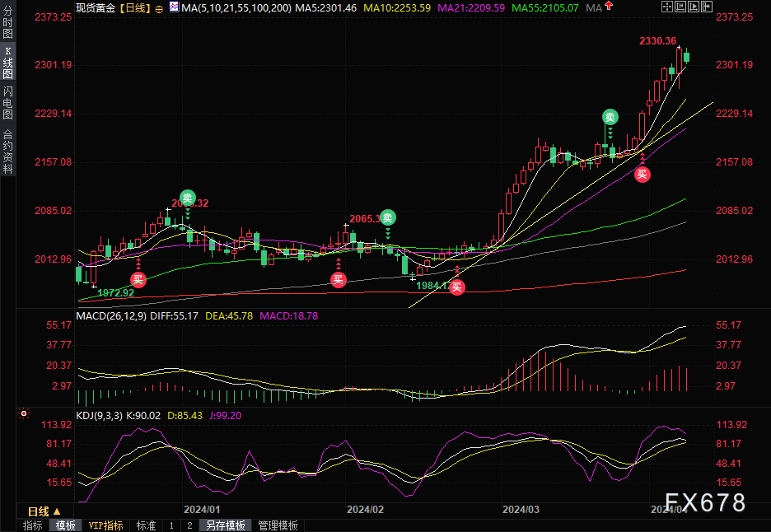The image size is (771, 532).
Task: Click the green 卖 marker in March
Action: click(x=610, y=117)
